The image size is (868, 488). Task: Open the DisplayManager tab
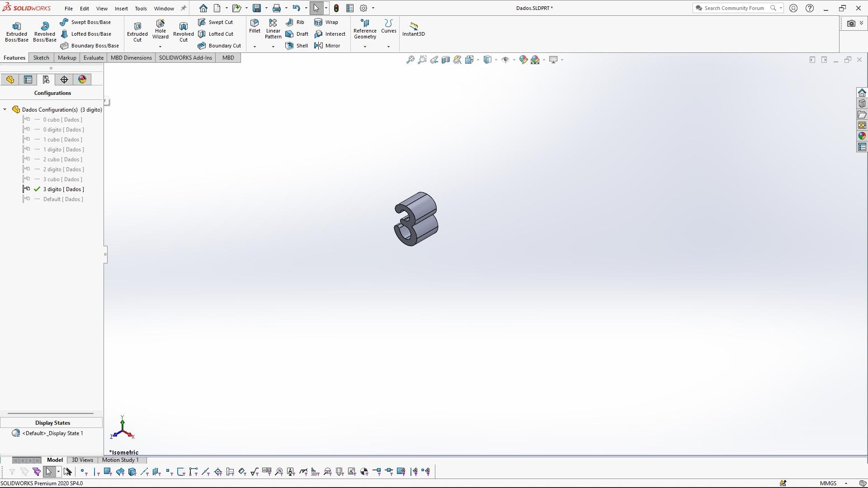82,80
